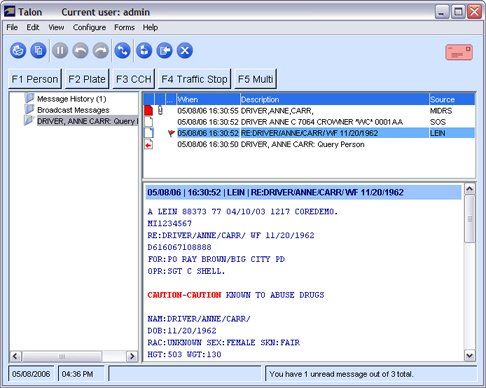The height and width of the screenshot is (388, 486).
Task: Click the empty status bar field
Action: point(185,374)
